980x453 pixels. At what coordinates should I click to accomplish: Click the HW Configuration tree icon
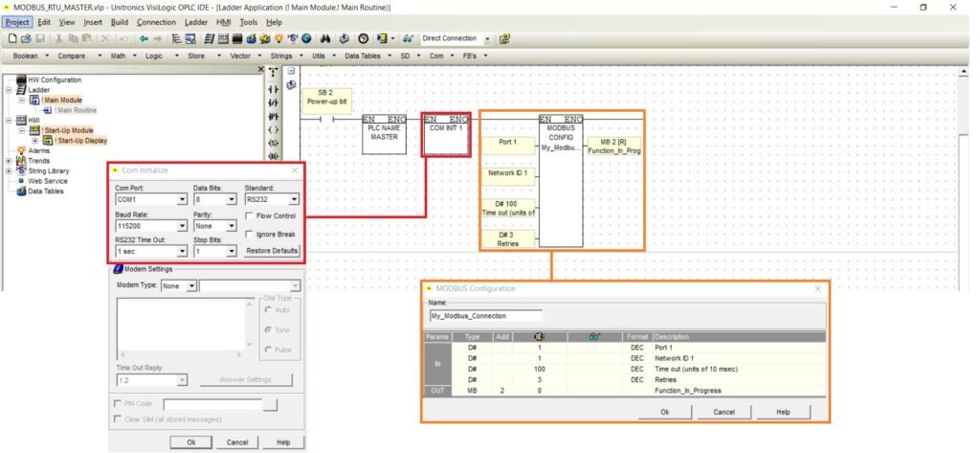pyautogui.click(x=20, y=79)
